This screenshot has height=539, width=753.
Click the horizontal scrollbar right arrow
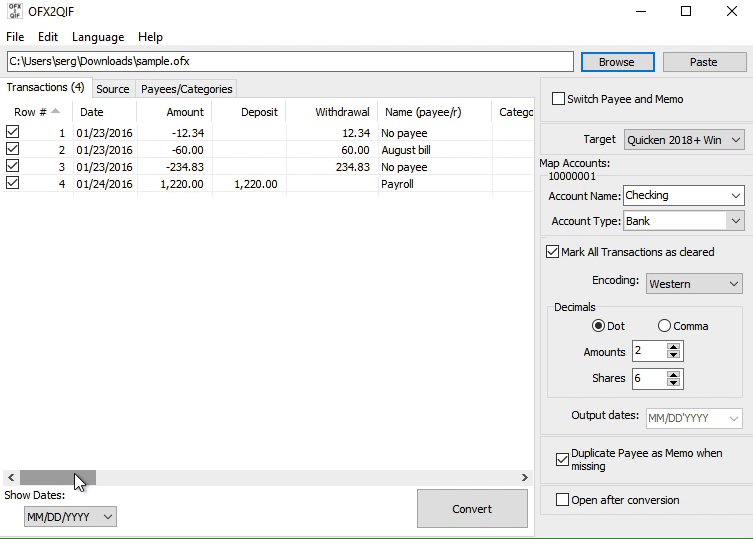coord(524,478)
